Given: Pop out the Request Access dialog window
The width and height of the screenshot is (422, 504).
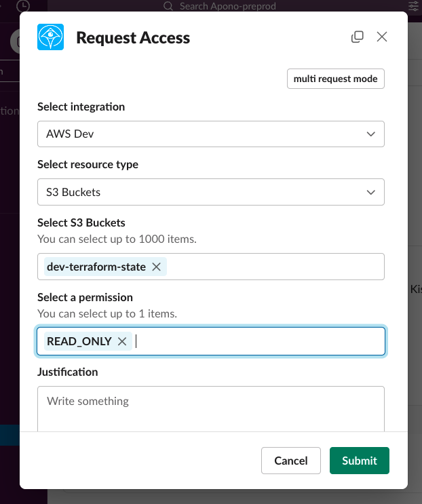Looking at the screenshot, I should (x=358, y=37).
